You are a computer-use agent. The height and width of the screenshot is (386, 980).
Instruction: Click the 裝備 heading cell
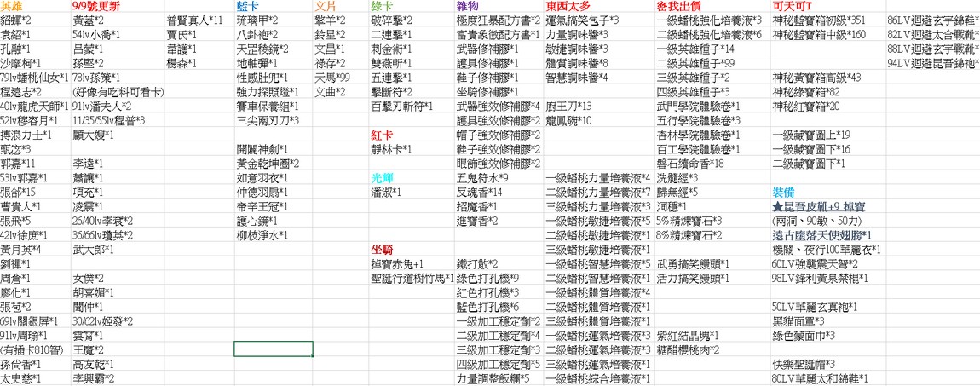[784, 192]
